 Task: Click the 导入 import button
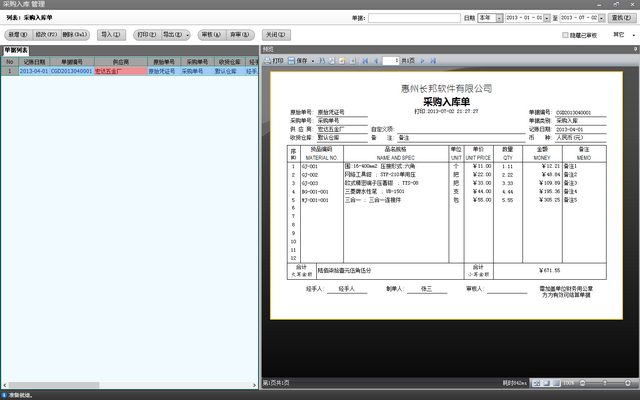[111, 35]
